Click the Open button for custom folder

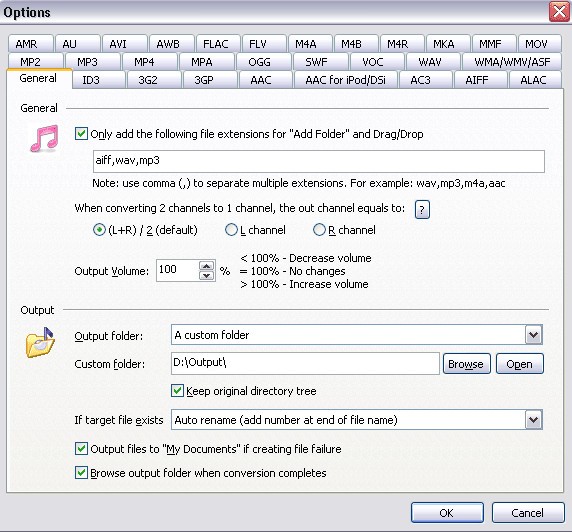519,364
